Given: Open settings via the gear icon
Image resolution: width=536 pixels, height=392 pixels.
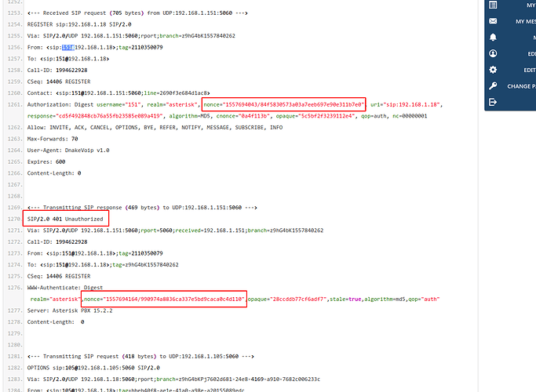Looking at the screenshot, I should coord(493,70).
